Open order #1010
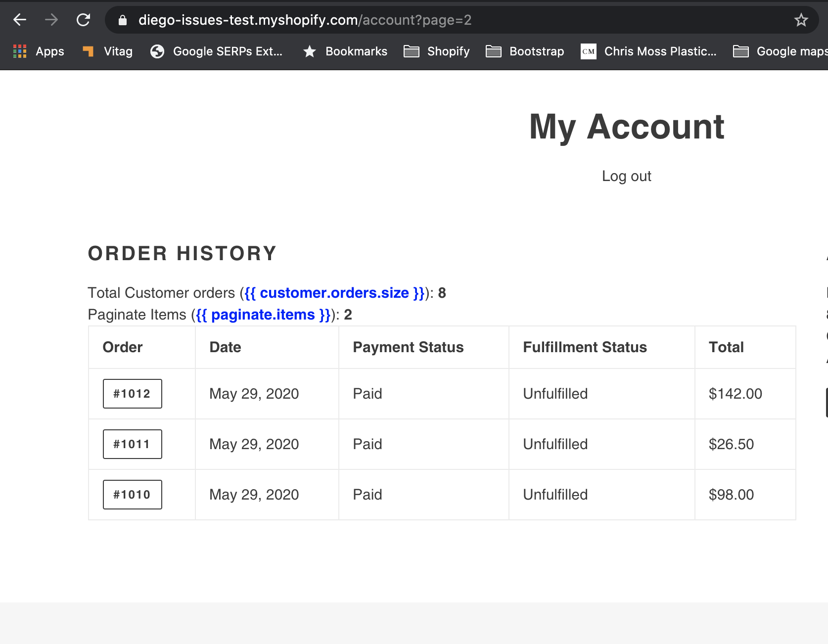Screen dimensions: 828x644 click(132, 495)
